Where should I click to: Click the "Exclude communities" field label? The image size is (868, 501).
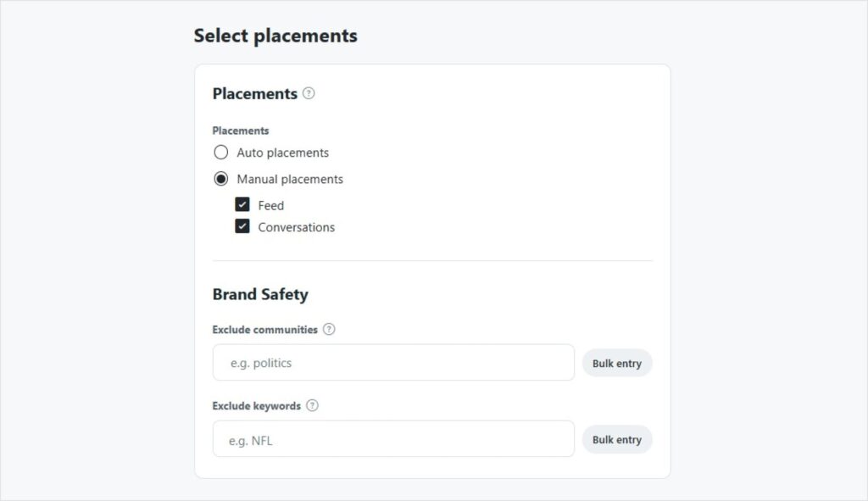[265, 330]
